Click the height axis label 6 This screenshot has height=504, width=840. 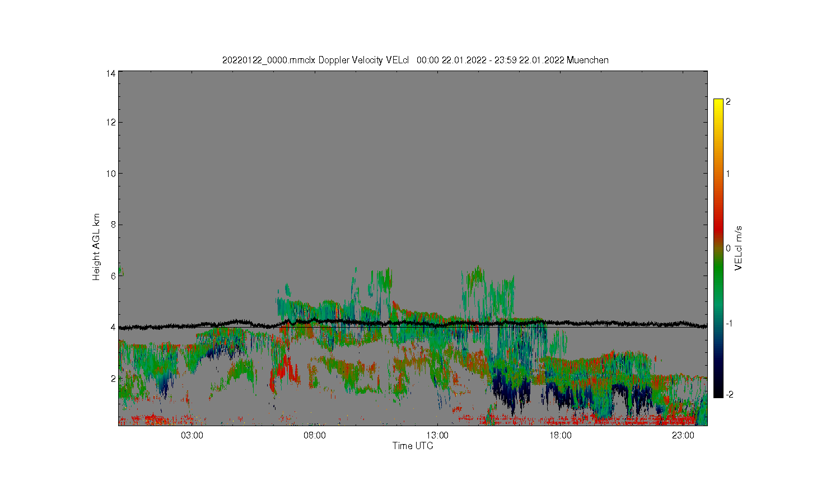(114, 276)
